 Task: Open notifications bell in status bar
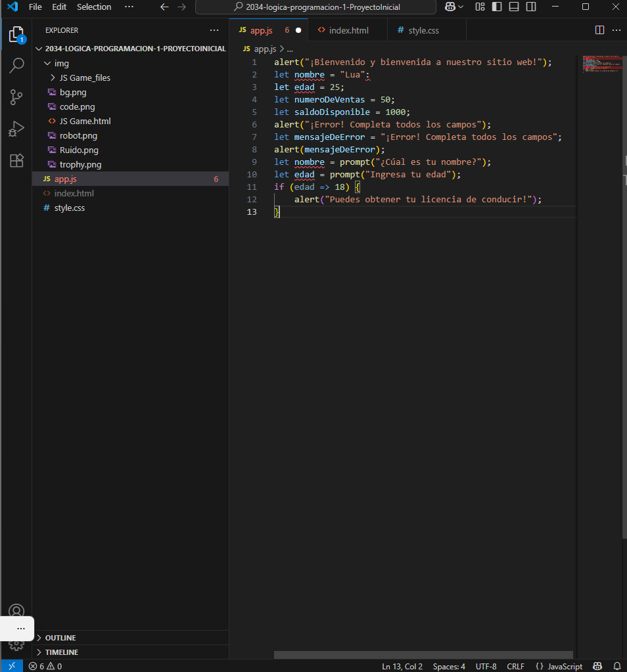[x=617, y=667]
